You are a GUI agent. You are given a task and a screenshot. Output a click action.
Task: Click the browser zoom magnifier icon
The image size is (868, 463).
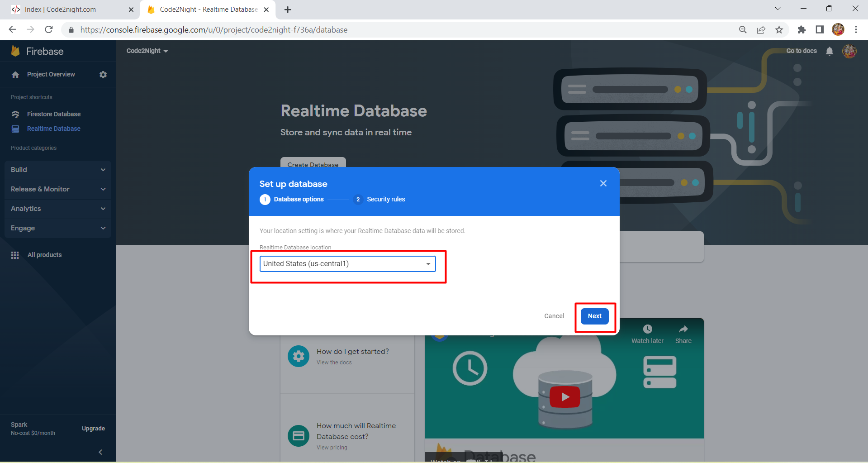[743, 30]
